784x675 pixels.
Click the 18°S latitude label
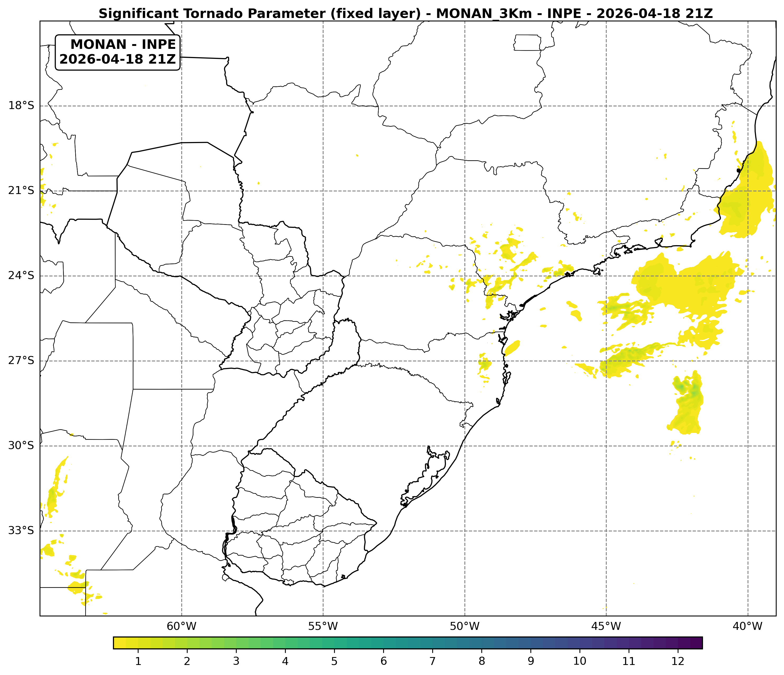tap(21, 106)
